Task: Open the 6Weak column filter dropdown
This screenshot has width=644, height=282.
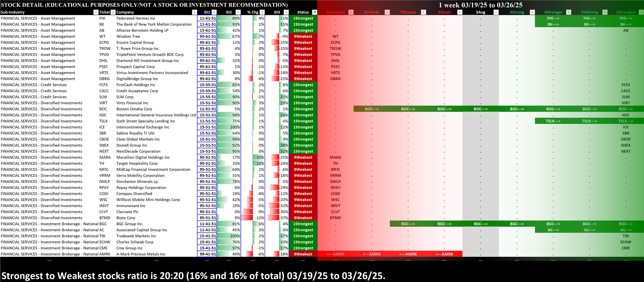Action: [x=460, y=12]
